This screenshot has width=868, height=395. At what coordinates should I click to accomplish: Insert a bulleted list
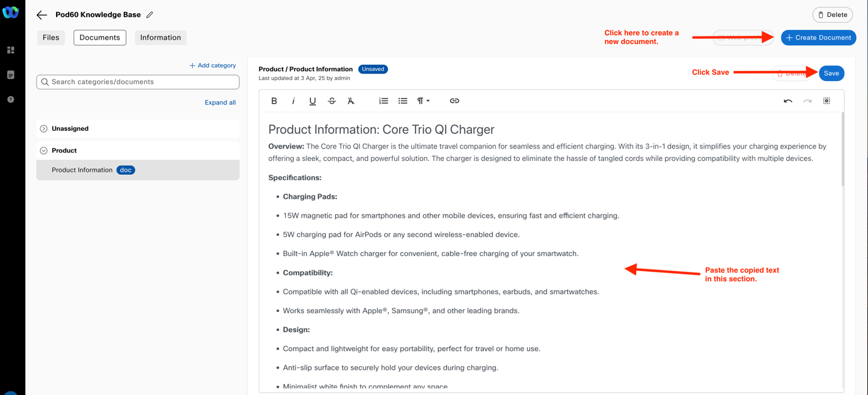tap(403, 101)
